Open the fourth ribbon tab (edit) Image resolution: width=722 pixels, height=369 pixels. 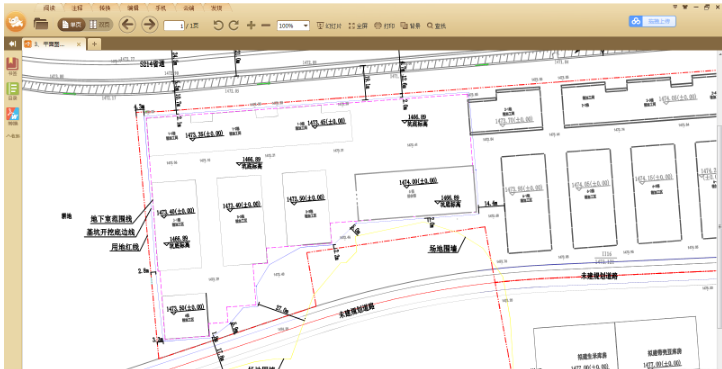click(133, 8)
